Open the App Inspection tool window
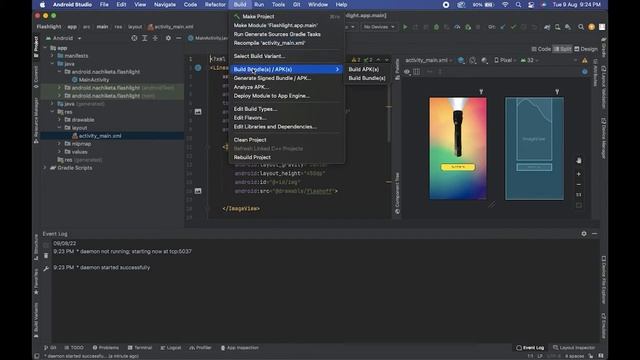The width and height of the screenshot is (640, 360). (240, 348)
